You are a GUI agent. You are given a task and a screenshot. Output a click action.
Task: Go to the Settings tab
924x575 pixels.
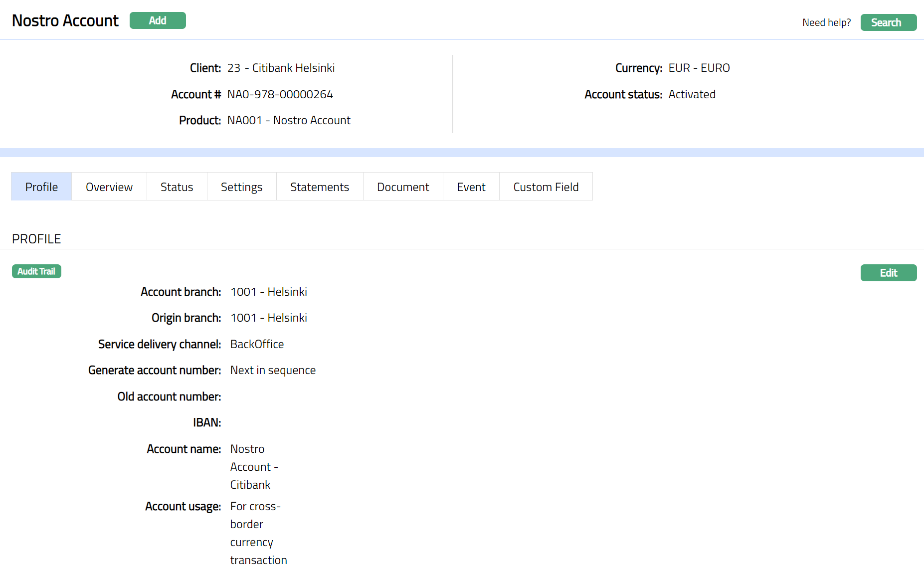click(x=241, y=187)
